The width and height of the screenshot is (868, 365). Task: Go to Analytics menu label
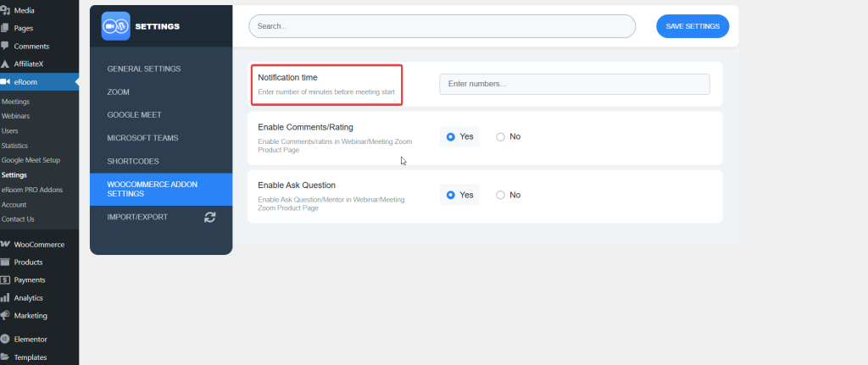click(x=28, y=297)
